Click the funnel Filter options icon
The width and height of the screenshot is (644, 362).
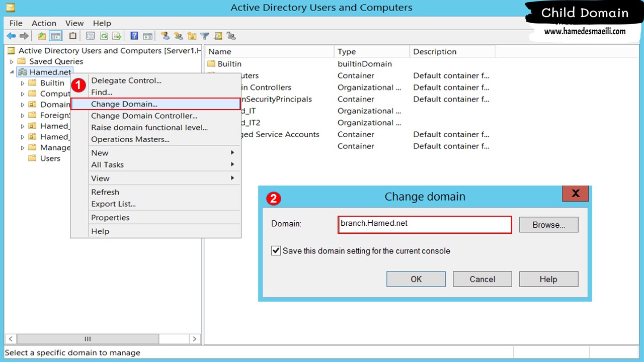coord(205,36)
